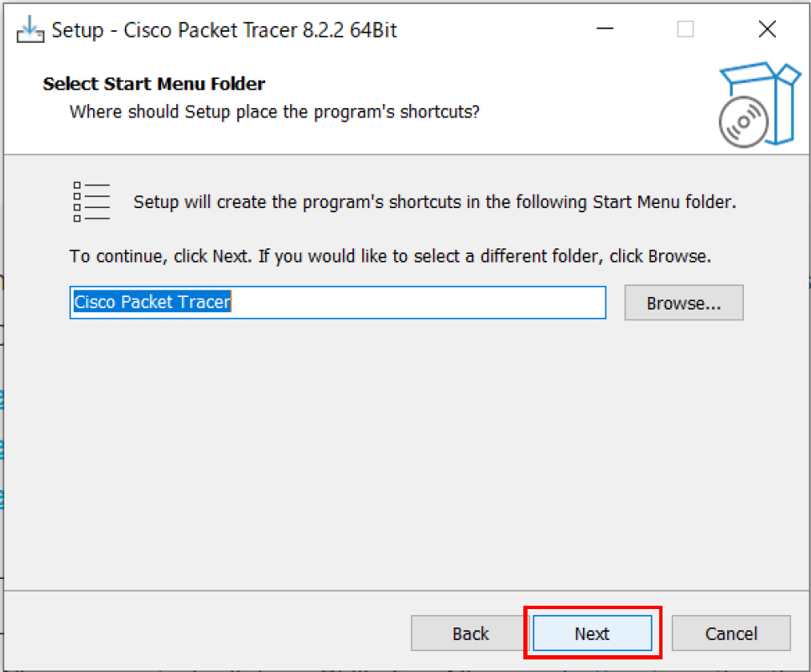The width and height of the screenshot is (811, 672).
Task: Click the highlighted Cisco Packet Tracer text
Action: coord(153,303)
